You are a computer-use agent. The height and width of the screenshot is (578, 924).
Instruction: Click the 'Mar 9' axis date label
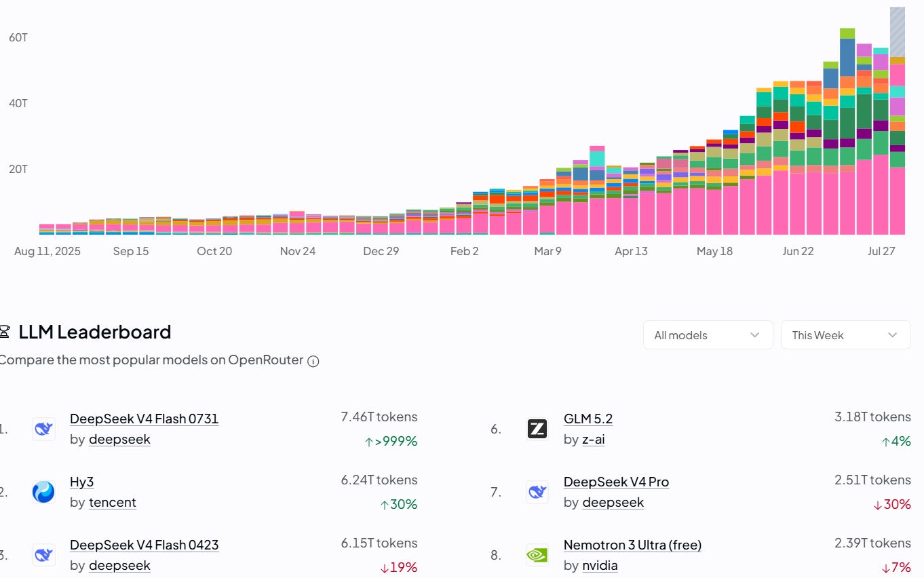tap(548, 251)
